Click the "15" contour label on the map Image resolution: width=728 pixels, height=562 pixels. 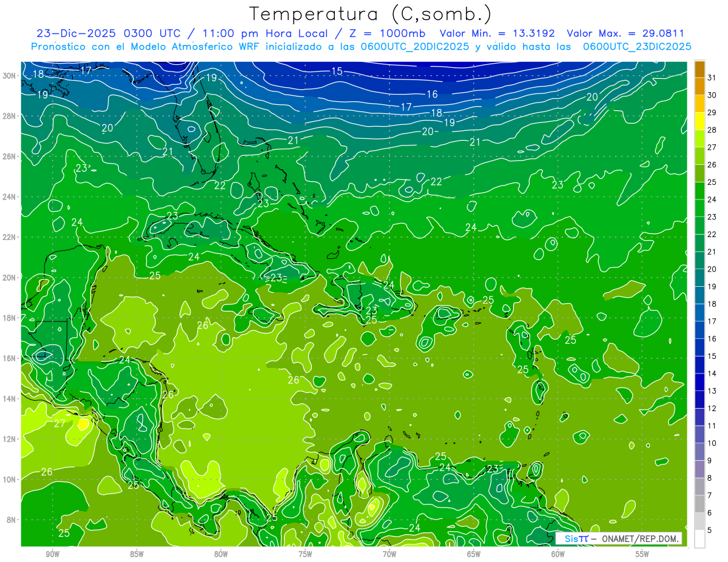pos(337,72)
